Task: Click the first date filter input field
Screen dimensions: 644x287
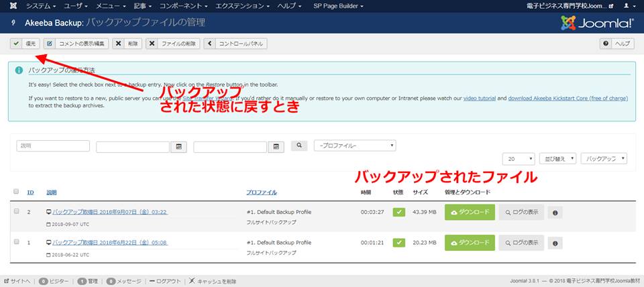Action: (133, 147)
